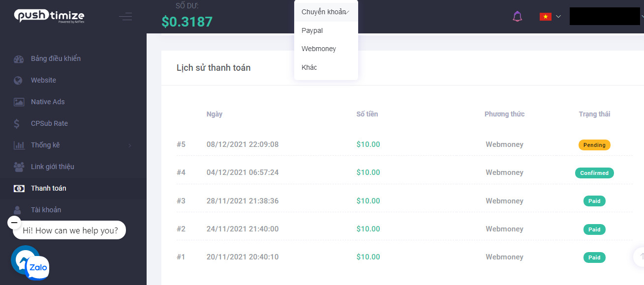Click the SỐ DƯ label
644x285 pixels.
187,6
